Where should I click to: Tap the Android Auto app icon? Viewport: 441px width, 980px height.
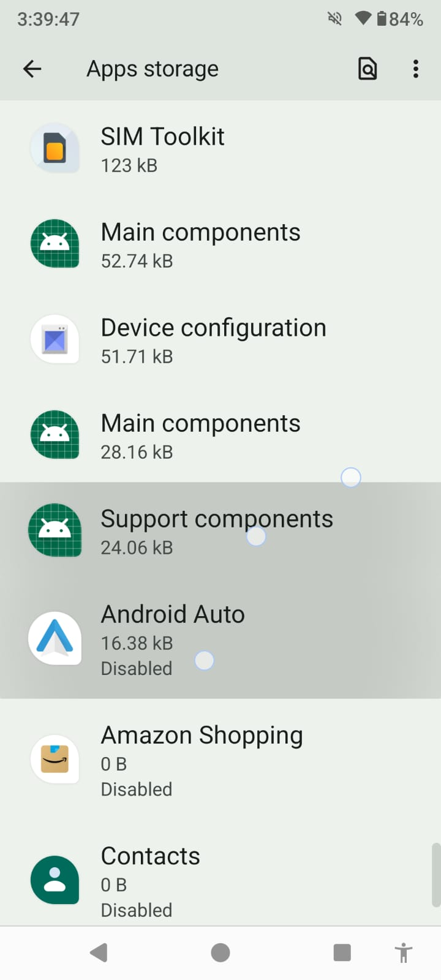55,638
